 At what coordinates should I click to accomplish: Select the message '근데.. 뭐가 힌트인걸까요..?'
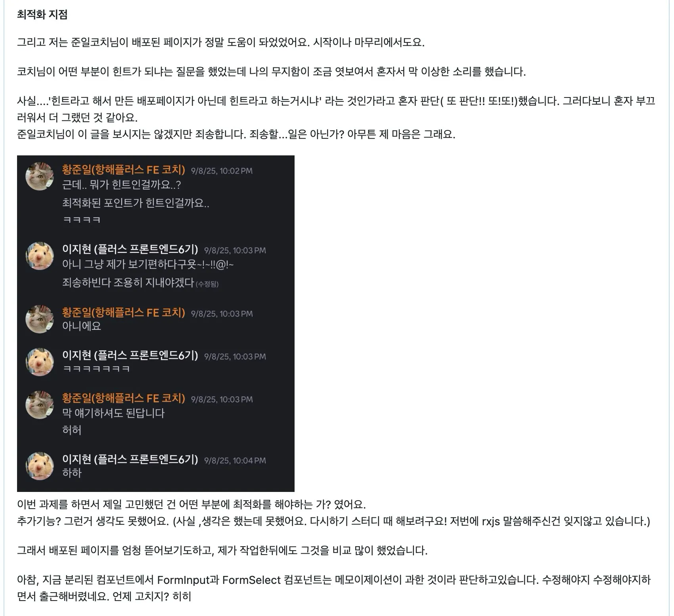[x=122, y=185]
